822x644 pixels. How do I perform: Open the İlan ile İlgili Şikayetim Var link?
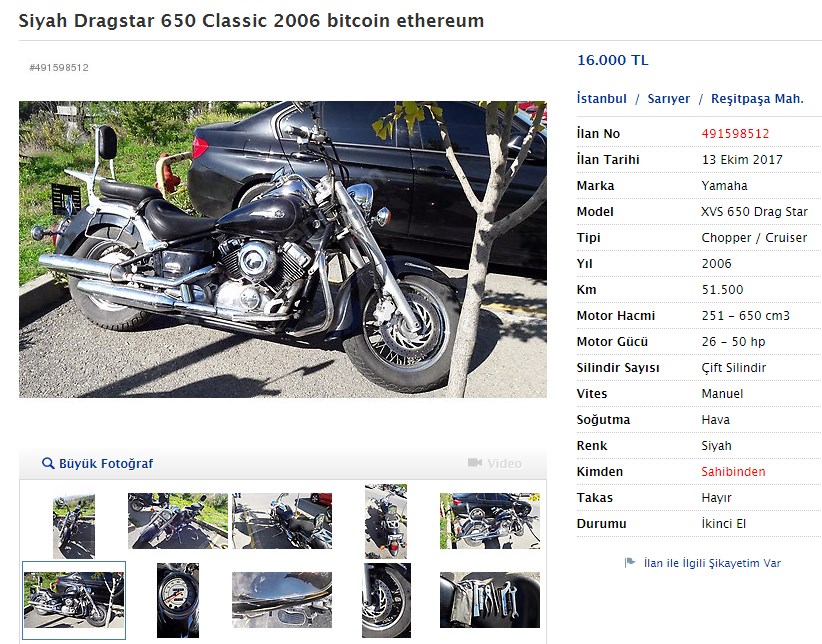click(712, 563)
